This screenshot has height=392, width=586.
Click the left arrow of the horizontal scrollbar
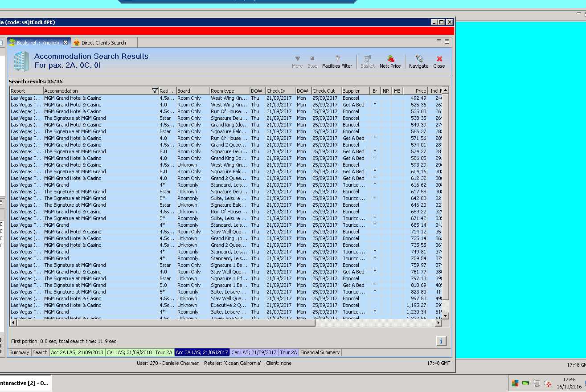(x=13, y=323)
